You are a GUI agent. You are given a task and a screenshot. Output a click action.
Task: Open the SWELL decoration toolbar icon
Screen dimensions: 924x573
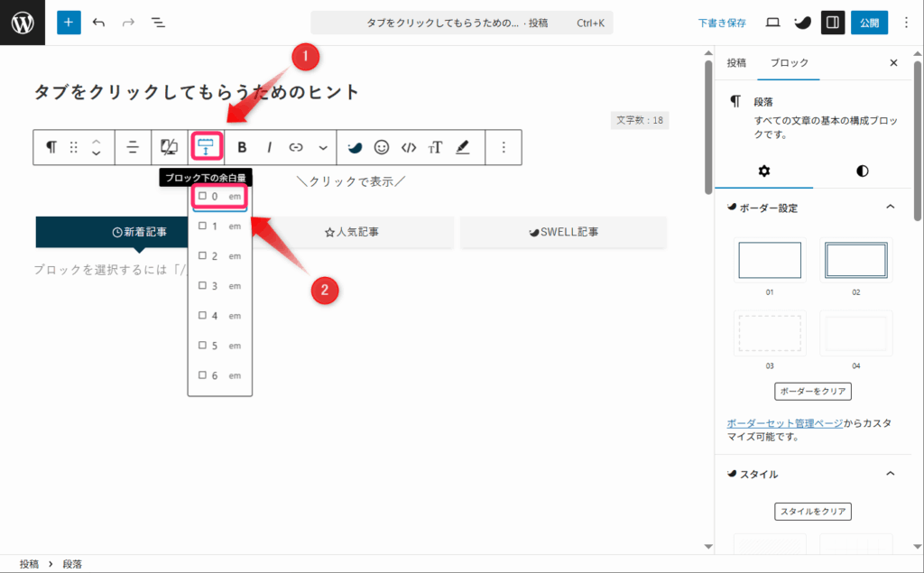coord(355,147)
